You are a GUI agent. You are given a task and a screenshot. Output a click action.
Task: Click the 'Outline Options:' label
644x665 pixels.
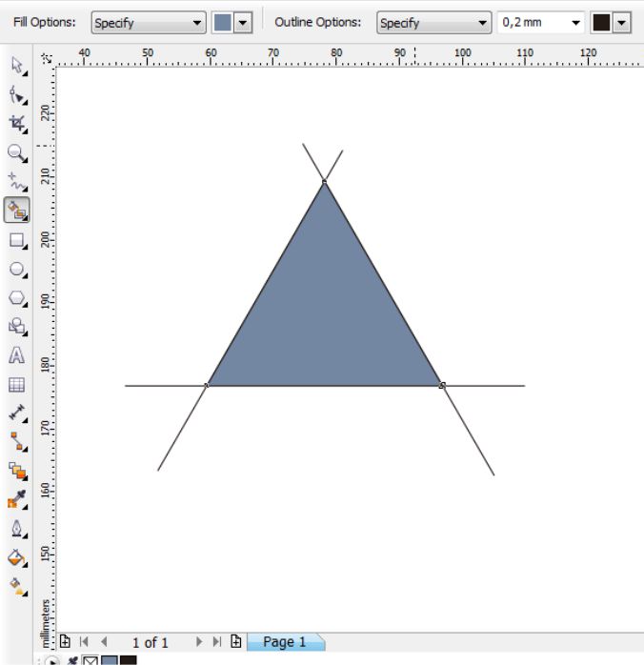tap(318, 22)
